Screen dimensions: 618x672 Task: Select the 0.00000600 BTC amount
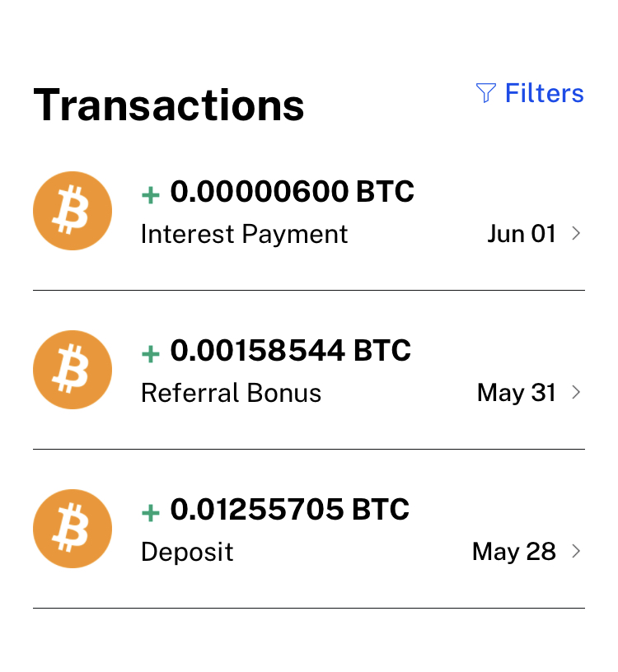pyautogui.click(x=292, y=192)
